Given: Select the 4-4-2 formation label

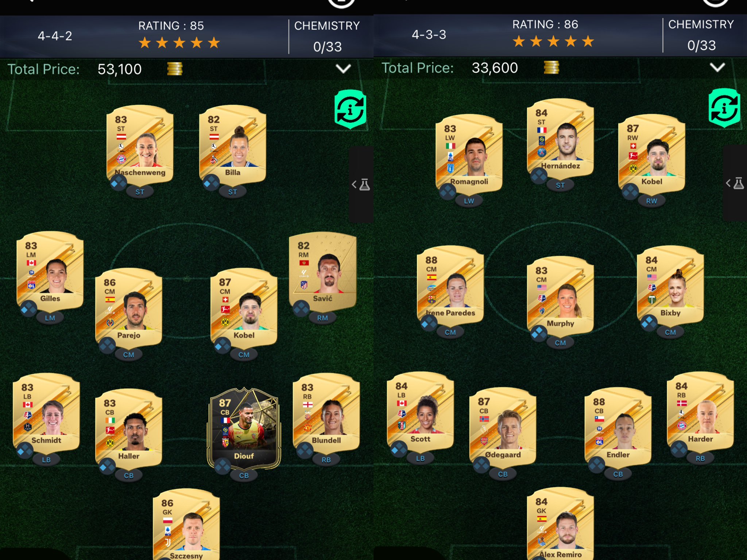Looking at the screenshot, I should [55, 36].
